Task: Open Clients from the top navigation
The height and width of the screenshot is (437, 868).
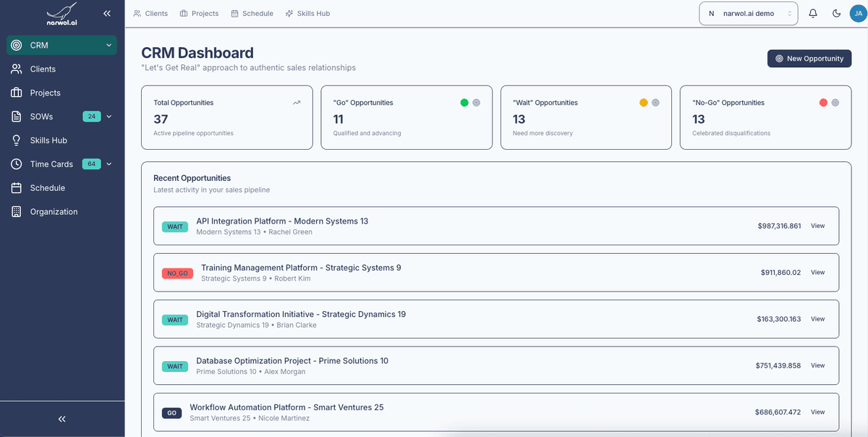Action: [150, 13]
